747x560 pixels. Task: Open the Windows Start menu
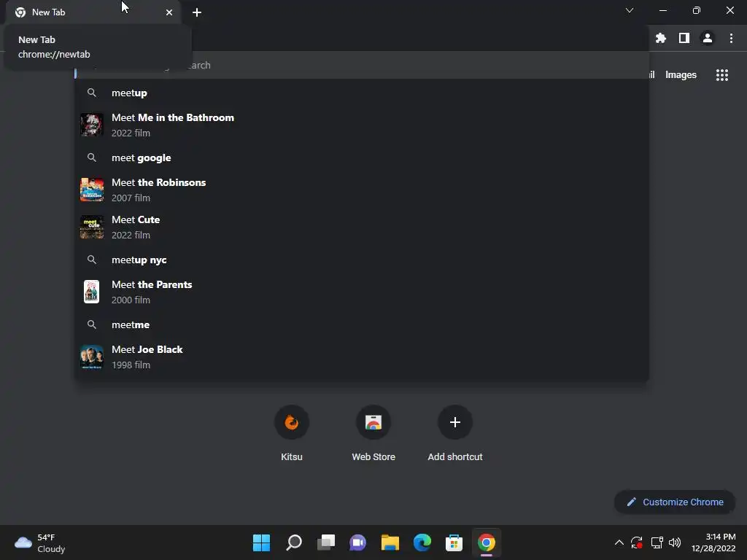tap(261, 542)
